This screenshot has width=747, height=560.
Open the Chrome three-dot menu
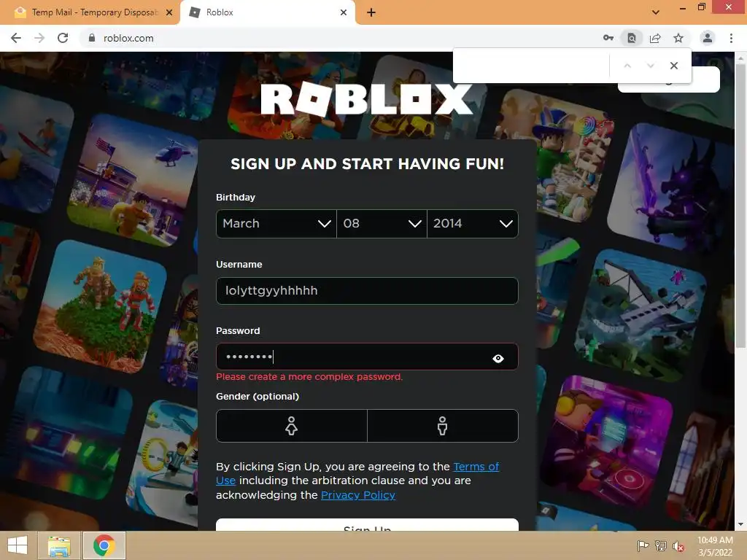731,38
